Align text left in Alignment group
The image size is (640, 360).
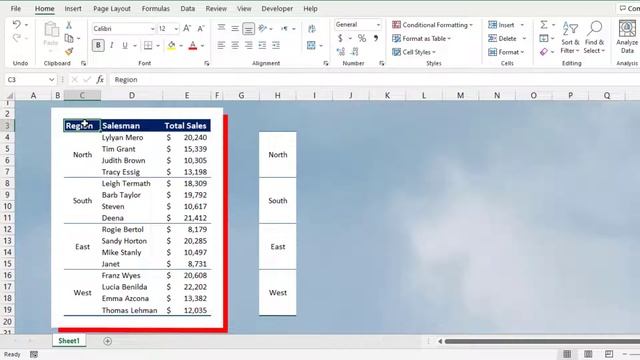pos(221,45)
